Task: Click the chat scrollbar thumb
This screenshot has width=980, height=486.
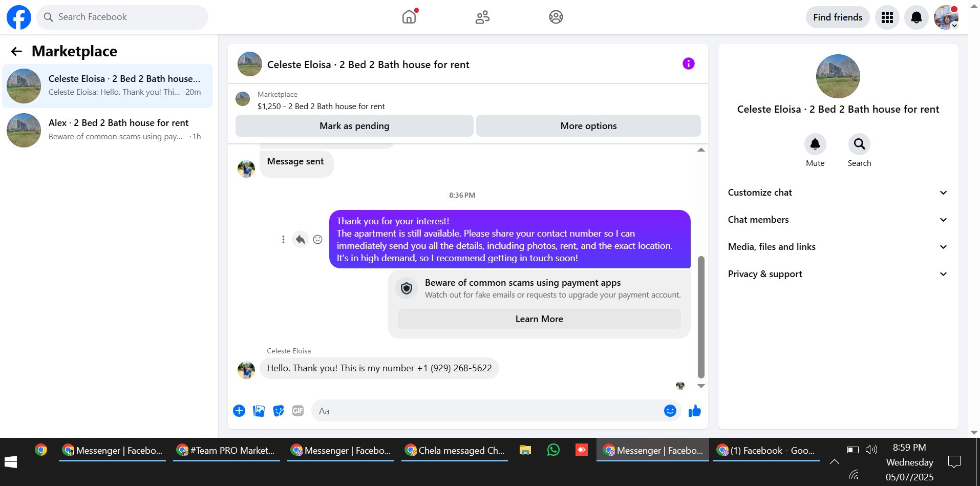Action: coord(701,317)
